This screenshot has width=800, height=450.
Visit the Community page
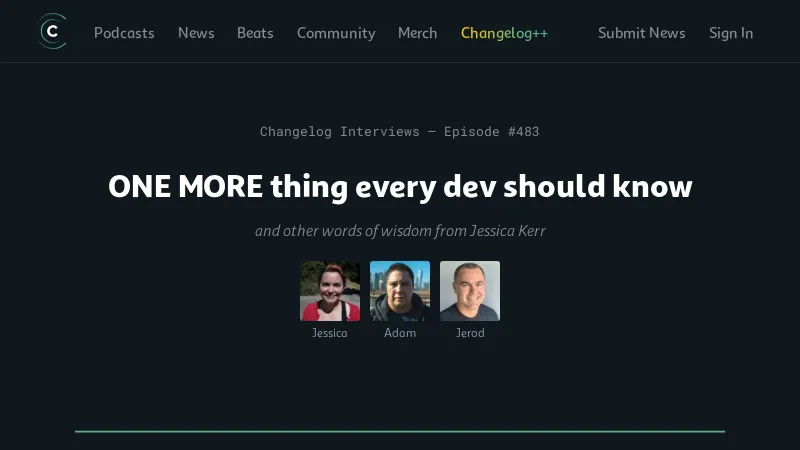pyautogui.click(x=336, y=34)
